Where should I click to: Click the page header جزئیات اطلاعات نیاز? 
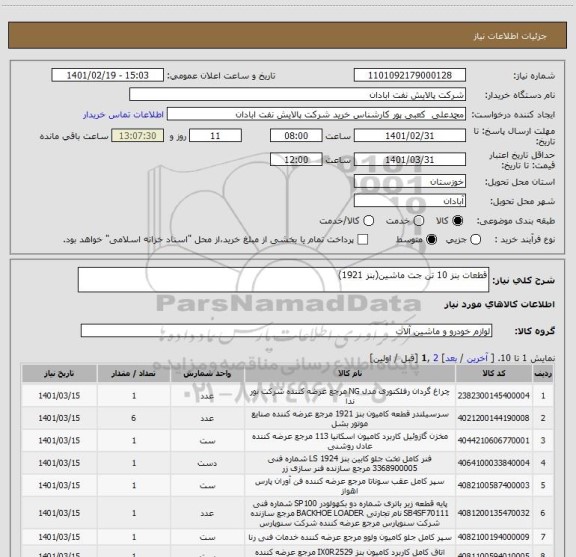pos(510,36)
